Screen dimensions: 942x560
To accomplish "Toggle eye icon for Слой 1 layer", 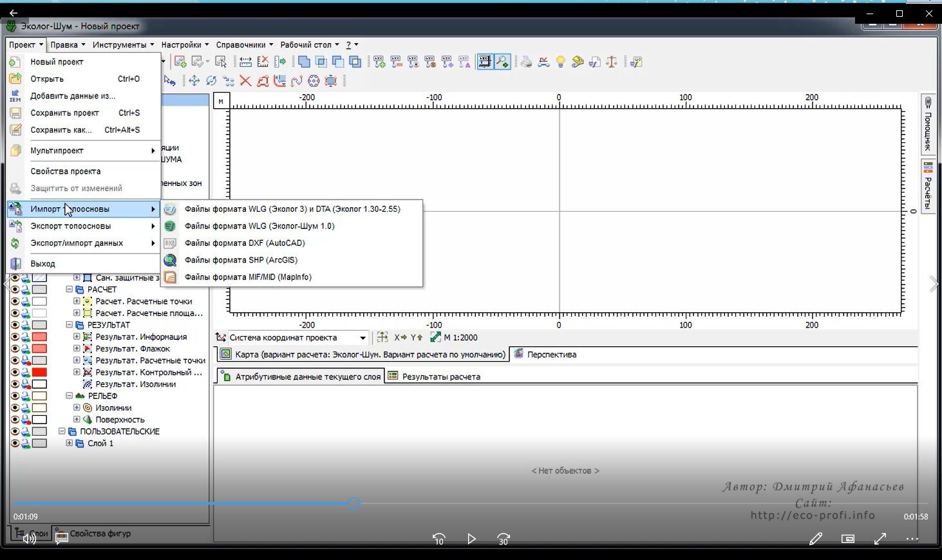I will tap(15, 443).
